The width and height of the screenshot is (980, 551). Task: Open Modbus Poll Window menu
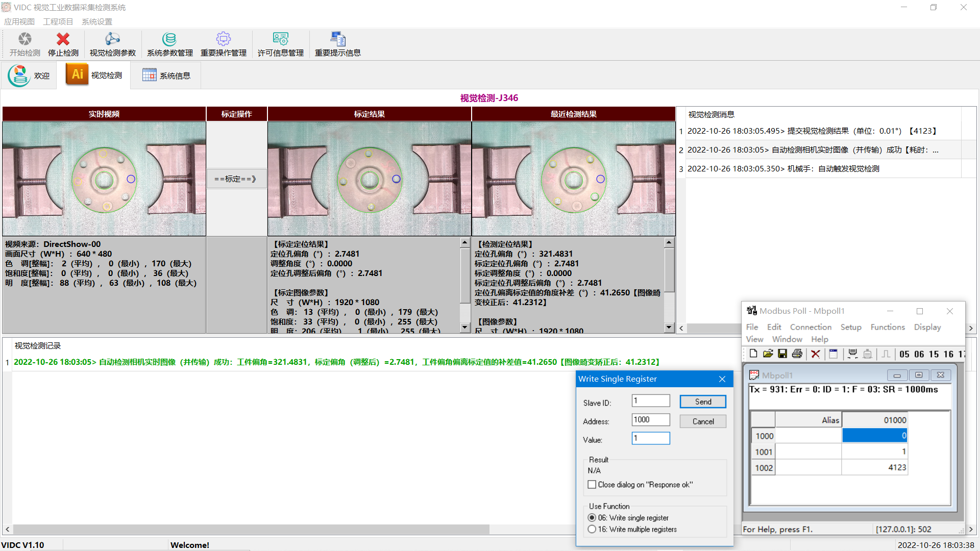[x=787, y=339]
